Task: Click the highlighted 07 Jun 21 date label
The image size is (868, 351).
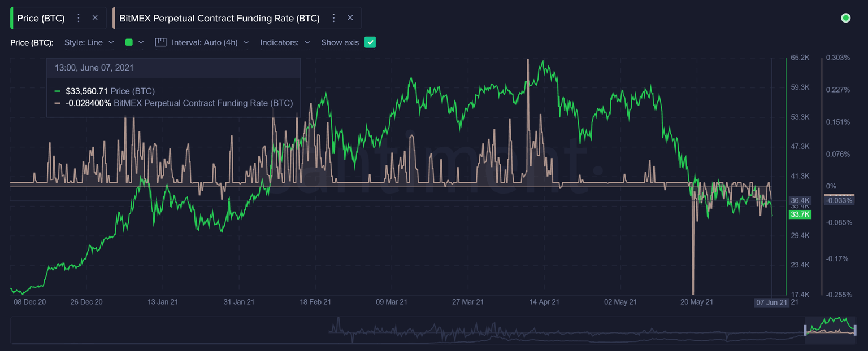Action: click(x=772, y=302)
